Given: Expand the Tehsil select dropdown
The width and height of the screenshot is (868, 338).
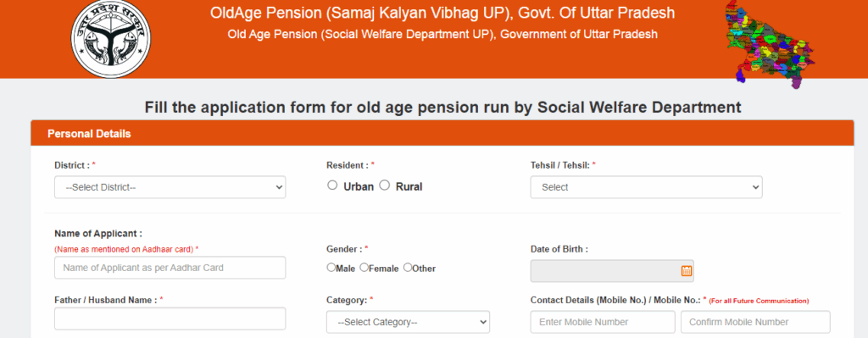Looking at the screenshot, I should 646,187.
